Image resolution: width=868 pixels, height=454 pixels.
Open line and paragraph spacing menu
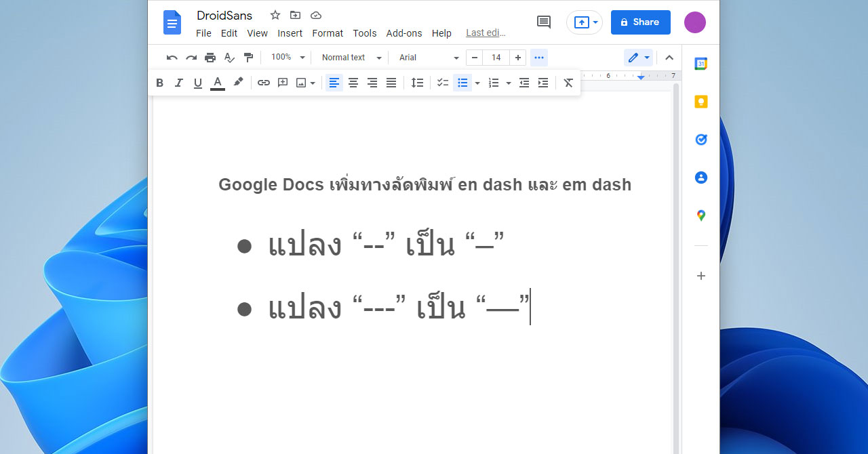click(x=418, y=83)
